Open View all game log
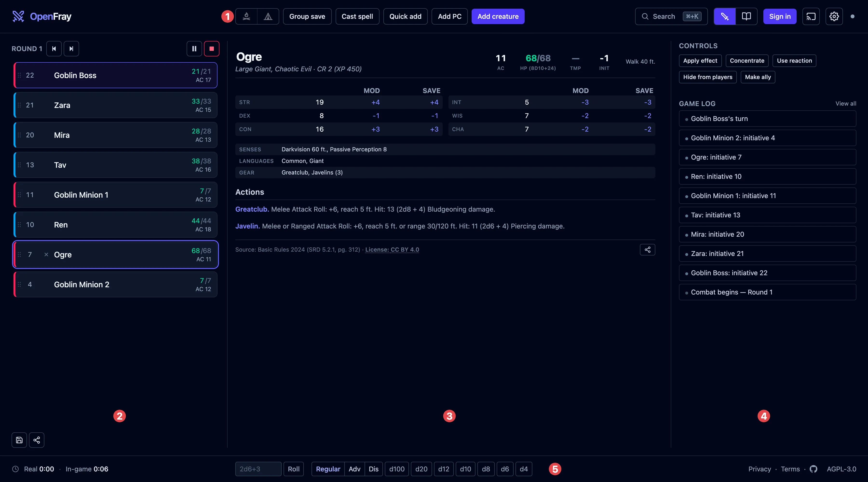The height and width of the screenshot is (482, 868). (x=846, y=103)
